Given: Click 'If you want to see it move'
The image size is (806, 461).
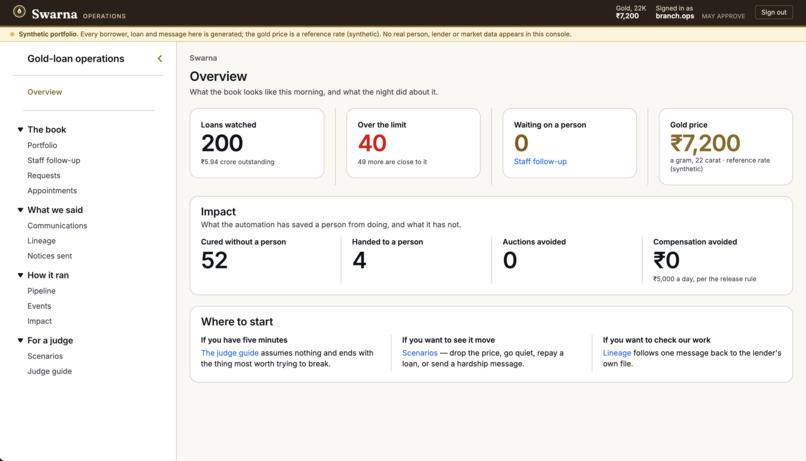Looking at the screenshot, I should 448,340.
